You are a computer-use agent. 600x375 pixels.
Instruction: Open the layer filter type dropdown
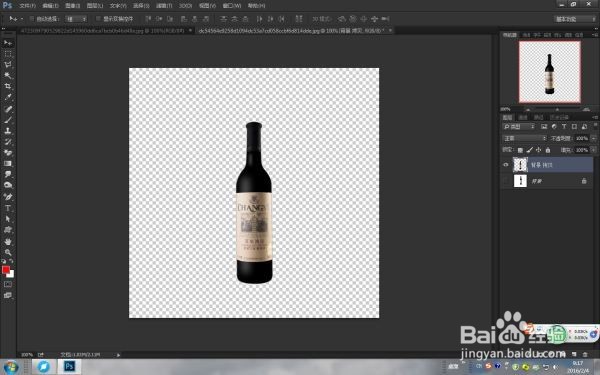coord(518,127)
